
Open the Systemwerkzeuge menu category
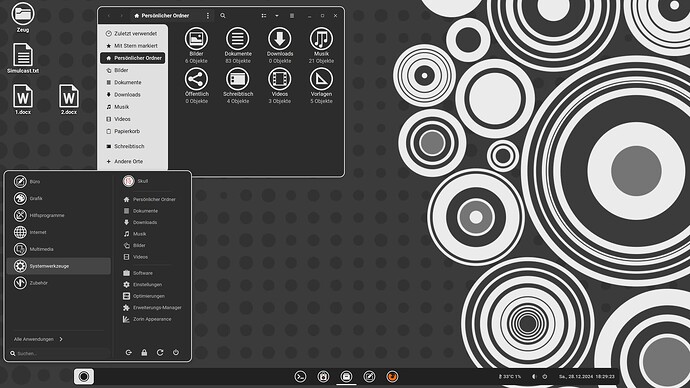59,266
